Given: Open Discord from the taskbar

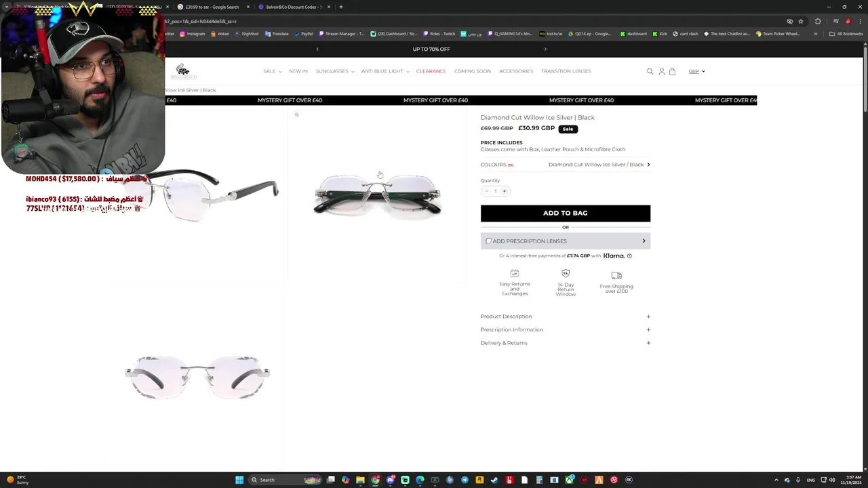Looking at the screenshot, I should pos(390,480).
